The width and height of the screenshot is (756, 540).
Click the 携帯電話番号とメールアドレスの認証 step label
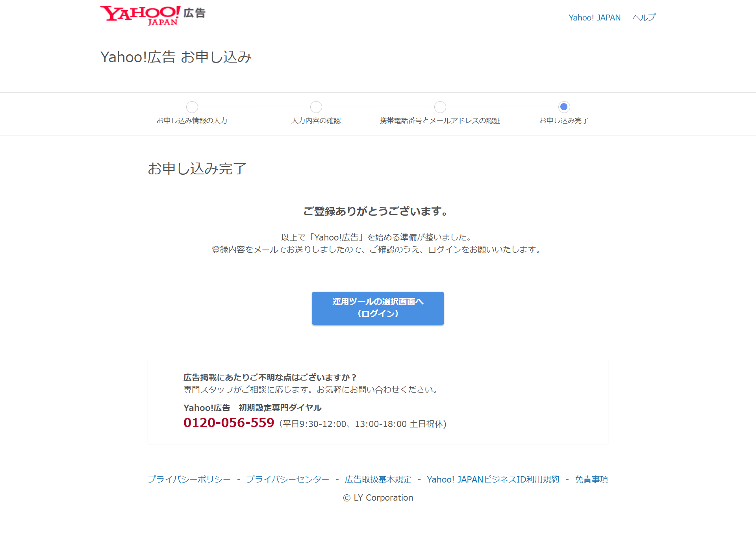tap(440, 120)
